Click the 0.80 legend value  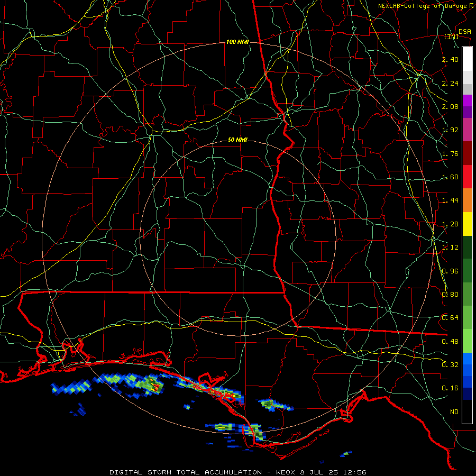pos(450,295)
